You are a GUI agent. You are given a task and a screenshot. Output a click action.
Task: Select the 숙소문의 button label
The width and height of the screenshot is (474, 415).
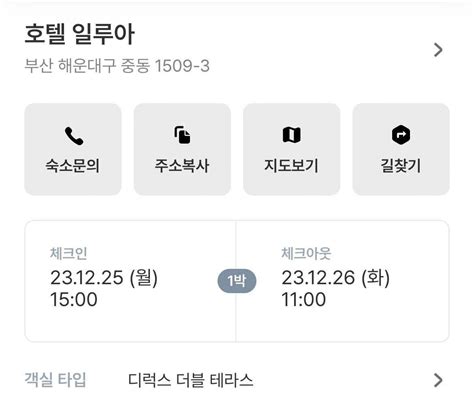73,165
